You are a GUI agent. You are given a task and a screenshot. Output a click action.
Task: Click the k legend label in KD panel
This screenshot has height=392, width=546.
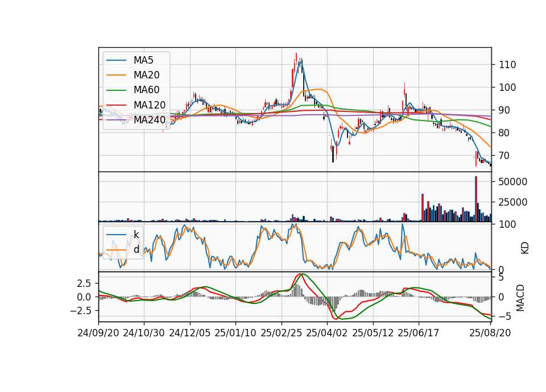[x=136, y=235]
